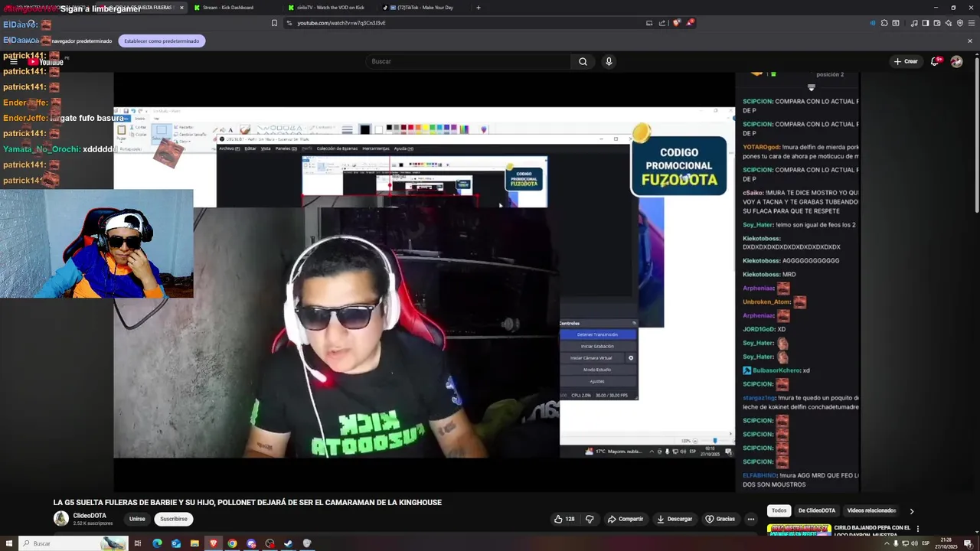Open the music note playlist toolbar icon
Image resolution: width=980 pixels, height=551 pixels.
[x=914, y=23]
